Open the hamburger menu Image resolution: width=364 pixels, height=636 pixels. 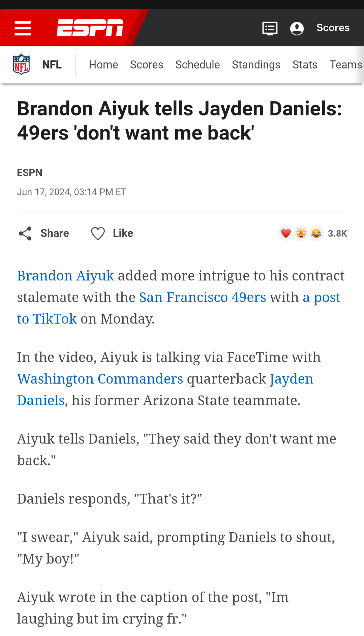pos(23,28)
